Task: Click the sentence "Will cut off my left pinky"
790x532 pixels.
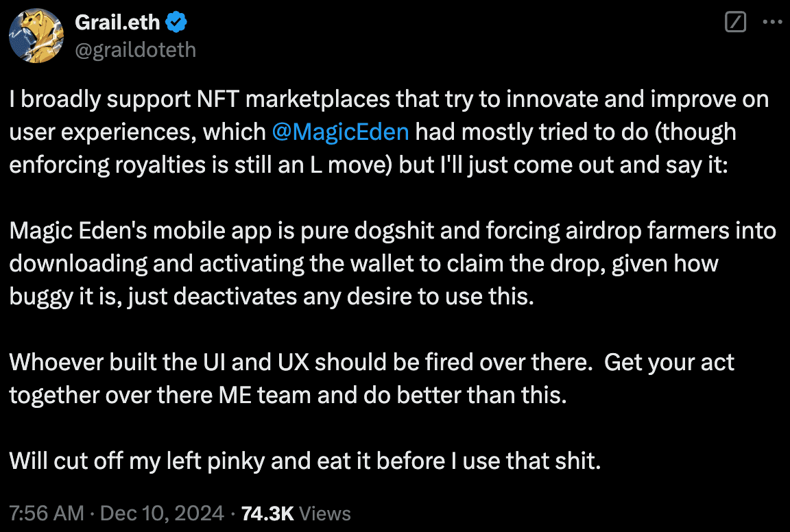Action: [x=305, y=461]
